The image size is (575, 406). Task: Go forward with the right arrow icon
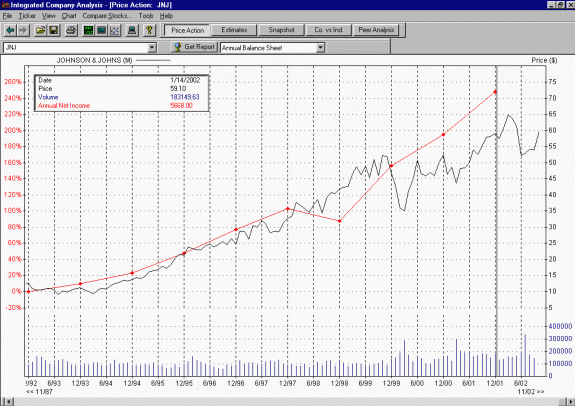(23, 30)
